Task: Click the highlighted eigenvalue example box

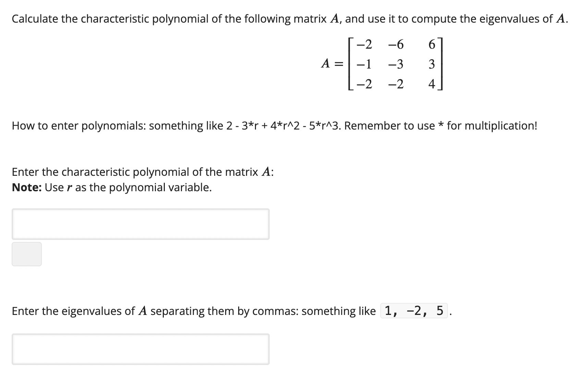Action: pyautogui.click(x=414, y=311)
